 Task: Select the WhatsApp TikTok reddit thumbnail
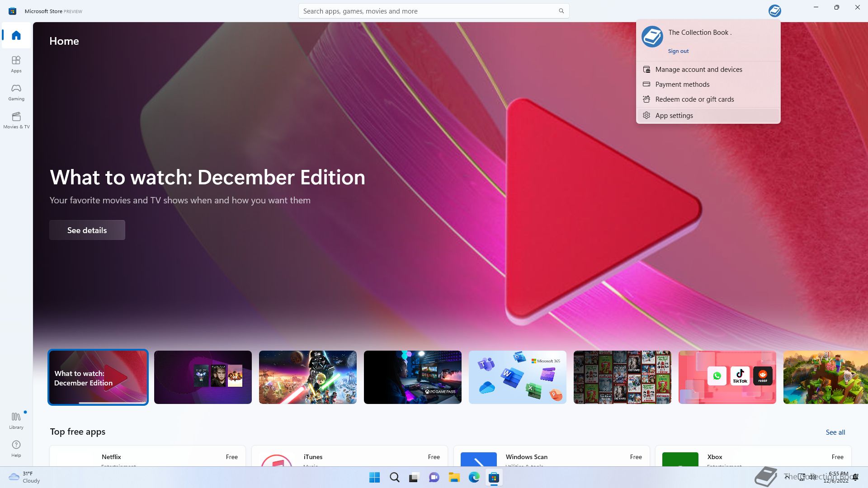point(727,377)
